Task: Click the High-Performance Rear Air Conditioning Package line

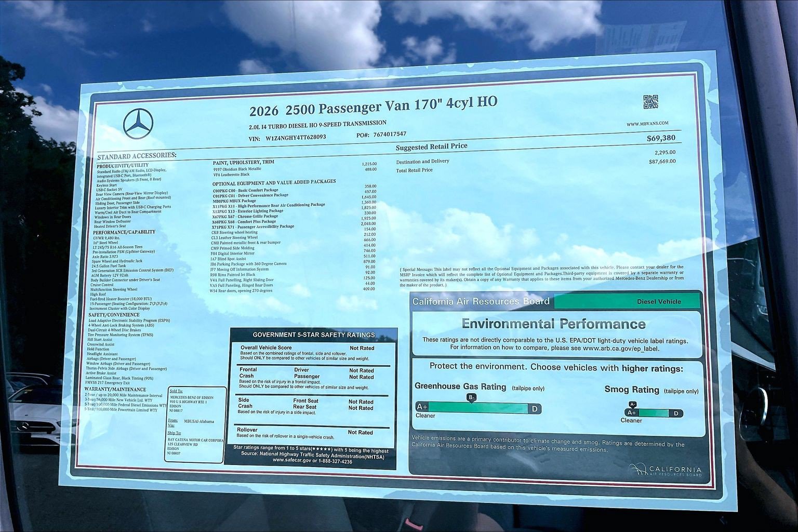Action: pyautogui.click(x=269, y=205)
